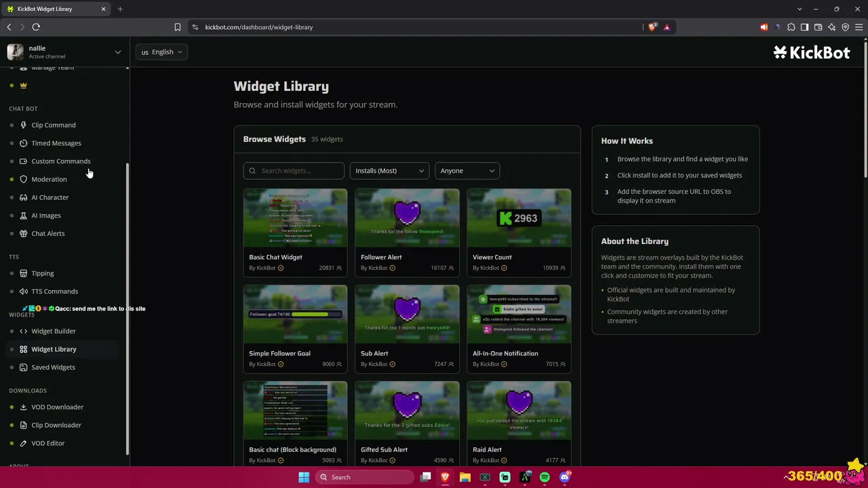This screenshot has width=868, height=488.
Task: Open AI Character page
Action: click(50, 197)
